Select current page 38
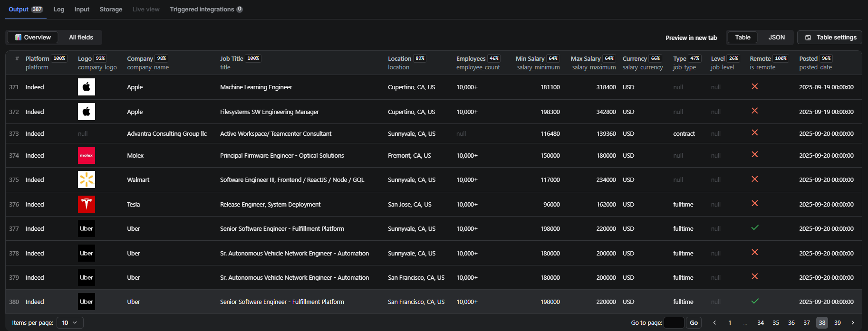Image resolution: width=868 pixels, height=331 pixels. coord(822,323)
